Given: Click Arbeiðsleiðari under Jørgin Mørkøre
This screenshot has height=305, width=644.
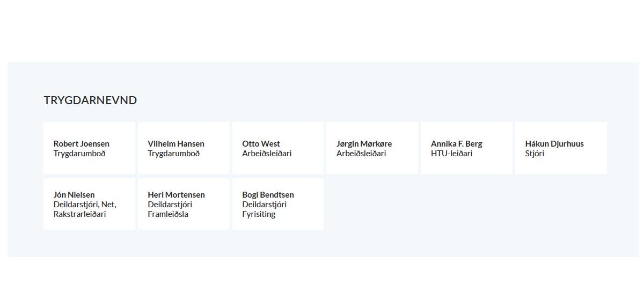Looking at the screenshot, I should pos(361,154).
